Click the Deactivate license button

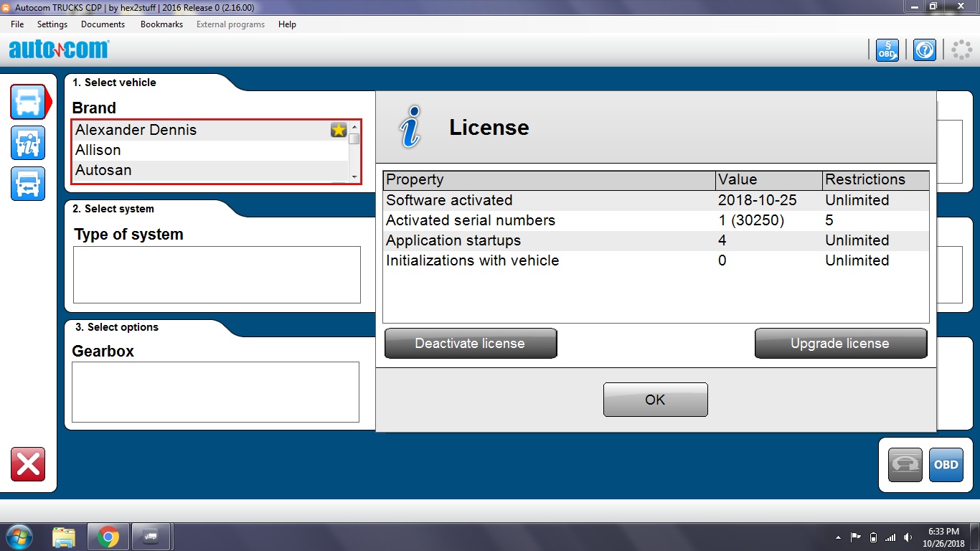tap(471, 344)
